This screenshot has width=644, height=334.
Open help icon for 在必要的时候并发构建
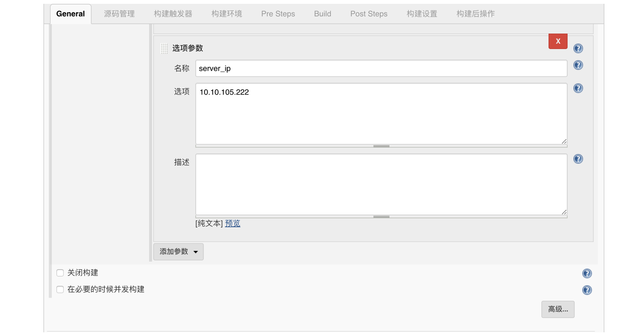587,290
